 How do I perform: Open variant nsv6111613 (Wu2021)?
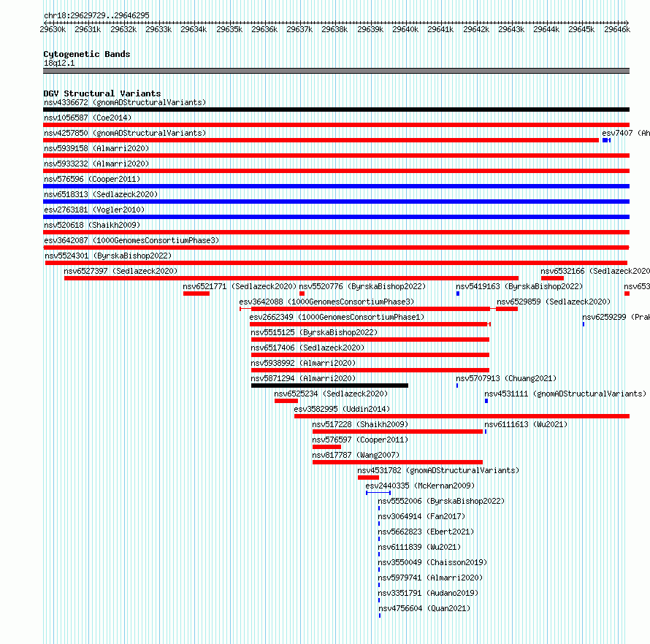(526, 424)
